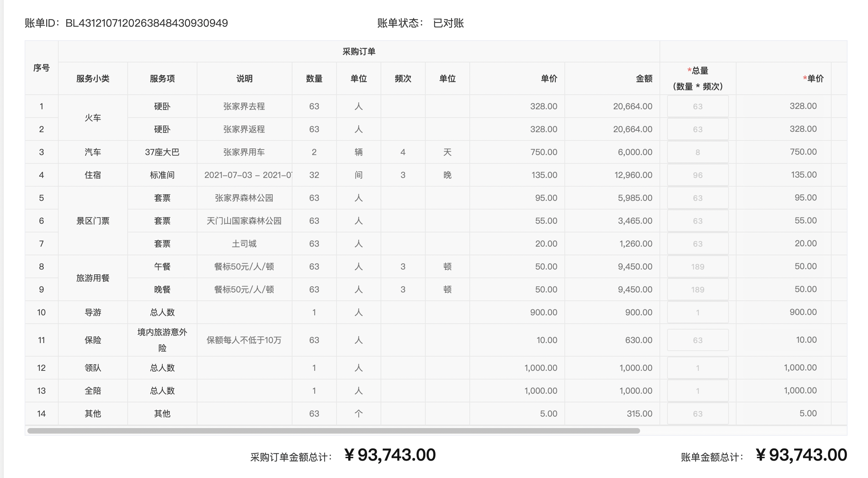Click the total quantity input showing 96

click(697, 175)
